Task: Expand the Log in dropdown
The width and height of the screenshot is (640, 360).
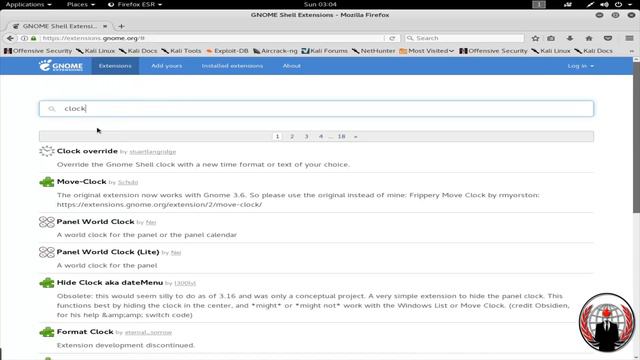Action: pyautogui.click(x=580, y=66)
